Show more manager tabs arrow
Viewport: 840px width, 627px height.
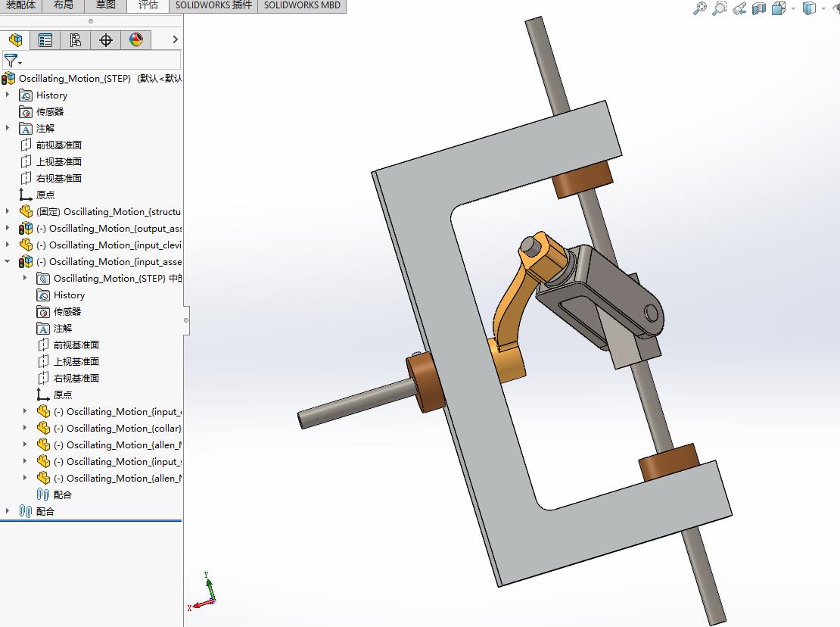(175, 39)
